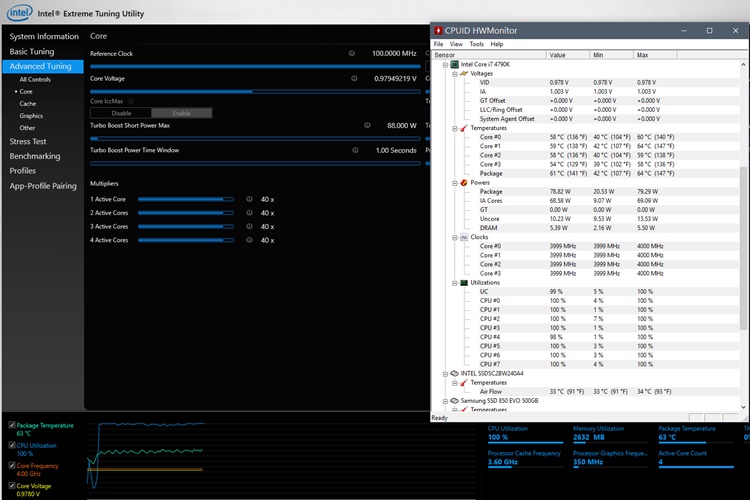
Task: Open the Help menu in HWMonitor
Action: click(x=496, y=44)
